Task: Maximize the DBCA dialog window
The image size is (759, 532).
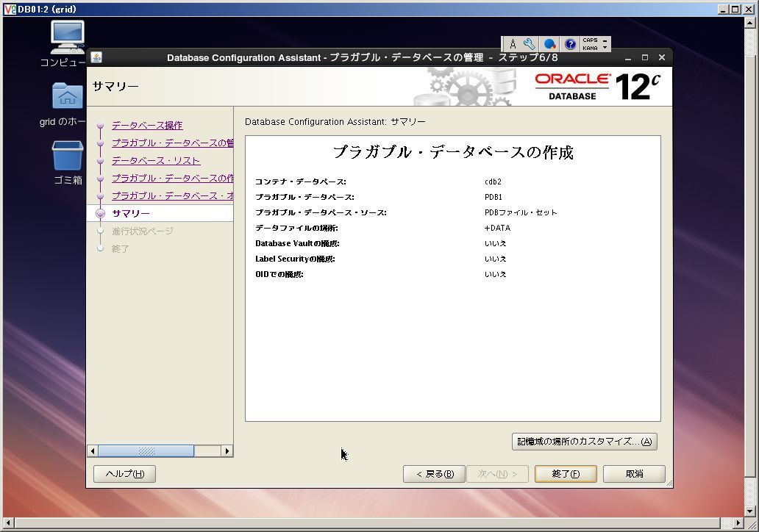Action: (645, 57)
